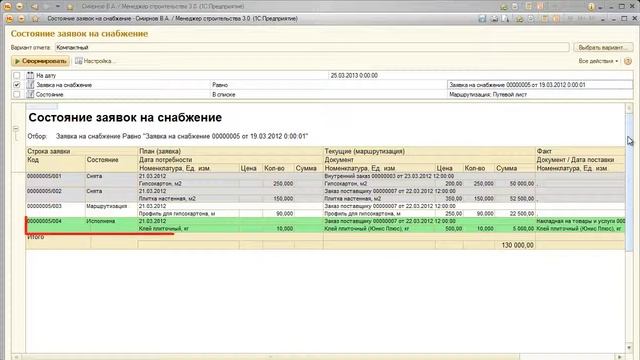Open the Настройка settings button
This screenshot has height=360, width=640.
click(x=95, y=61)
